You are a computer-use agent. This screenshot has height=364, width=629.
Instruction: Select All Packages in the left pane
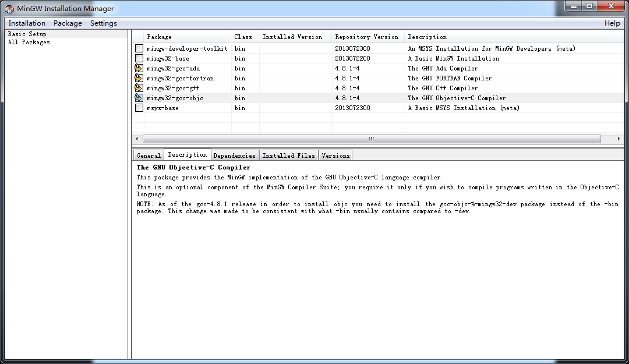click(29, 42)
